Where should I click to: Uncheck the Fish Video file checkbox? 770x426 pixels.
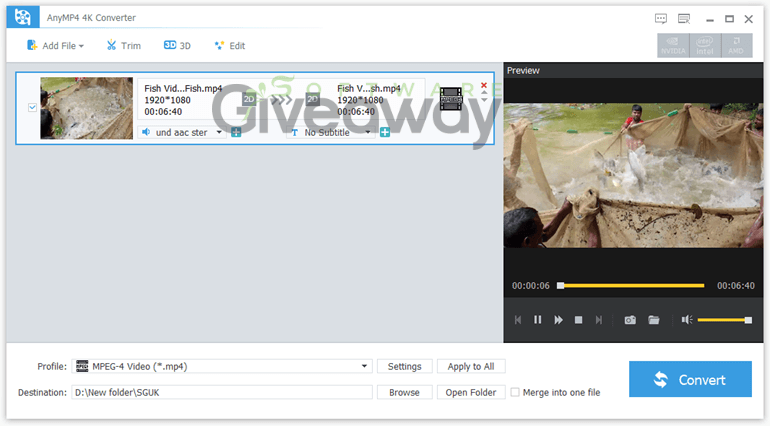tap(32, 107)
